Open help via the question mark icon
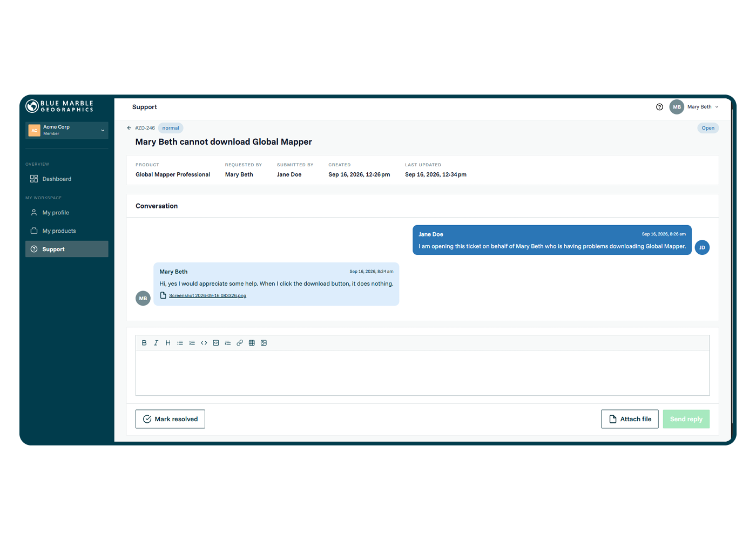Image resolution: width=756 pixels, height=540 pixels. pos(659,107)
